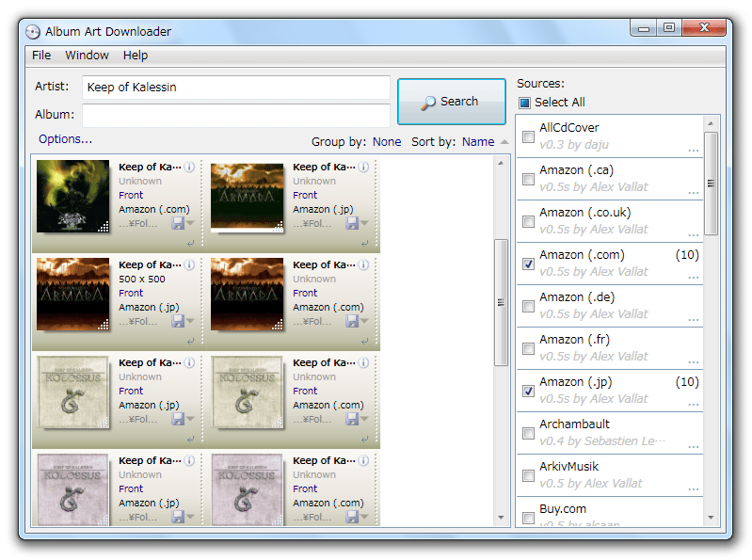Save the green aurora cover from Amazon (.com)

pos(178,223)
